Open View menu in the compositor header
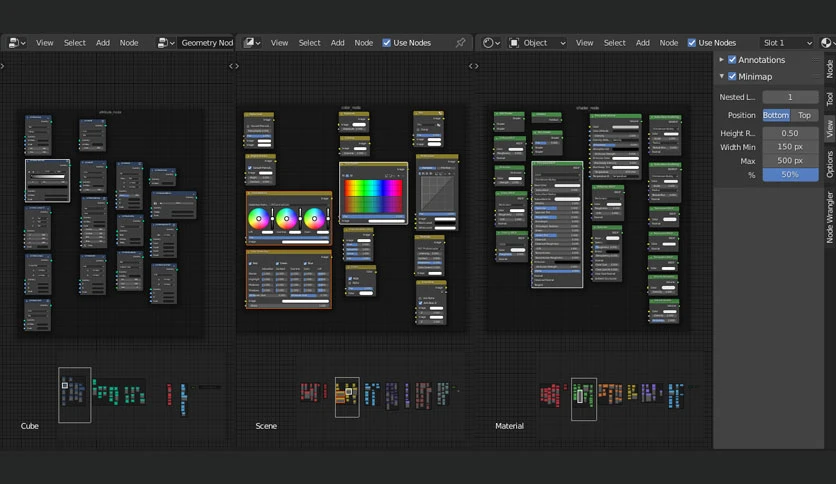Screen dimensions: 836x484 pyautogui.click(x=279, y=43)
